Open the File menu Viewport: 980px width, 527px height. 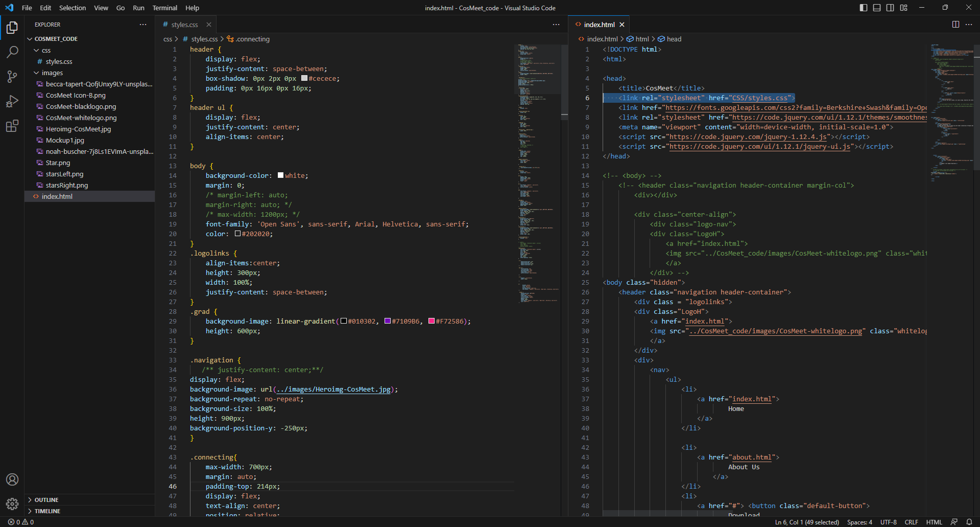[x=27, y=8]
